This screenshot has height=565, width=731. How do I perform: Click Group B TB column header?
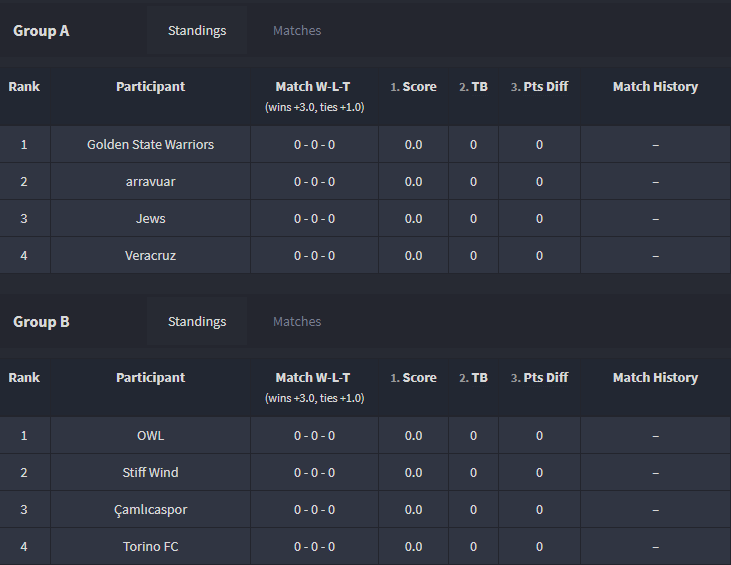473,378
